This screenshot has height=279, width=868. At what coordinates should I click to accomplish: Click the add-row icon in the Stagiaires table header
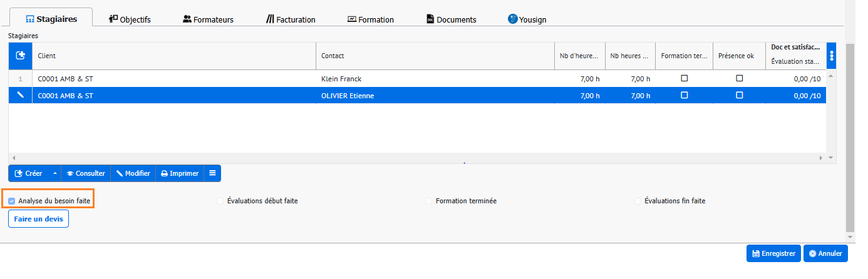click(x=20, y=56)
